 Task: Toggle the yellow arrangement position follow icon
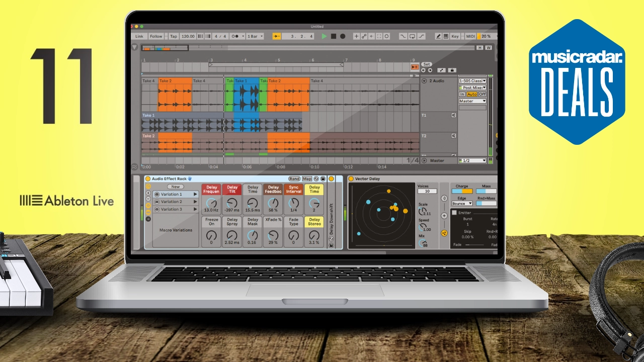(x=276, y=36)
